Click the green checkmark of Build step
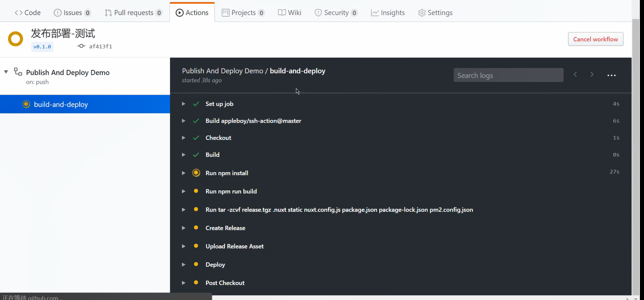This screenshot has width=644, height=300. point(196,155)
